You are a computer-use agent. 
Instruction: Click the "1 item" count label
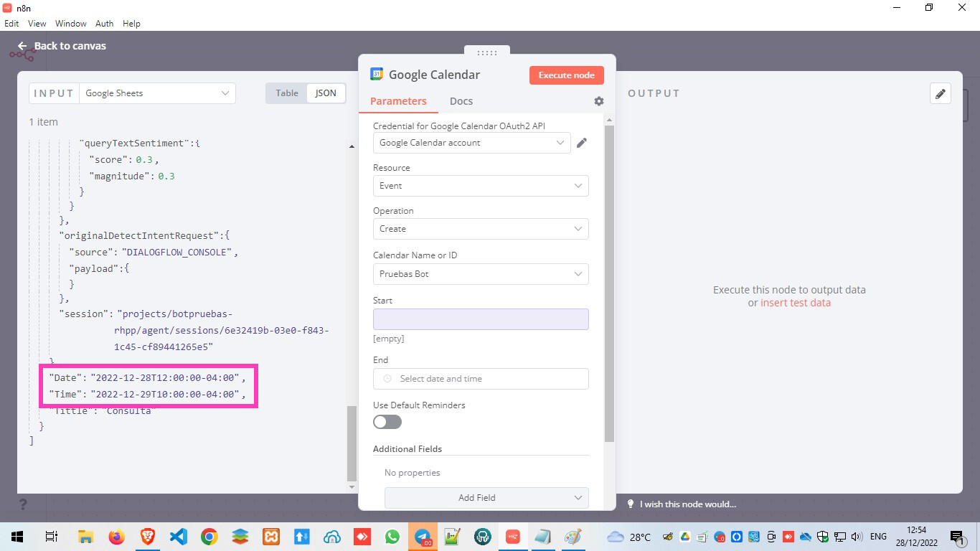(44, 122)
